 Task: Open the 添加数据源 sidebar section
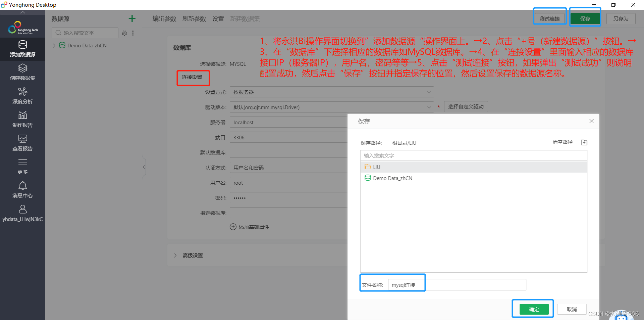click(22, 49)
